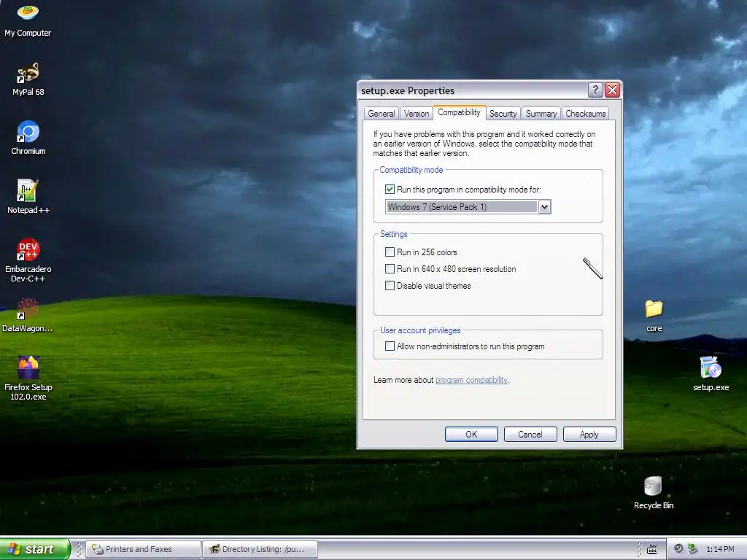The width and height of the screenshot is (747, 560).
Task: Enable Run in 640 x 480 resolution
Action: (x=390, y=268)
